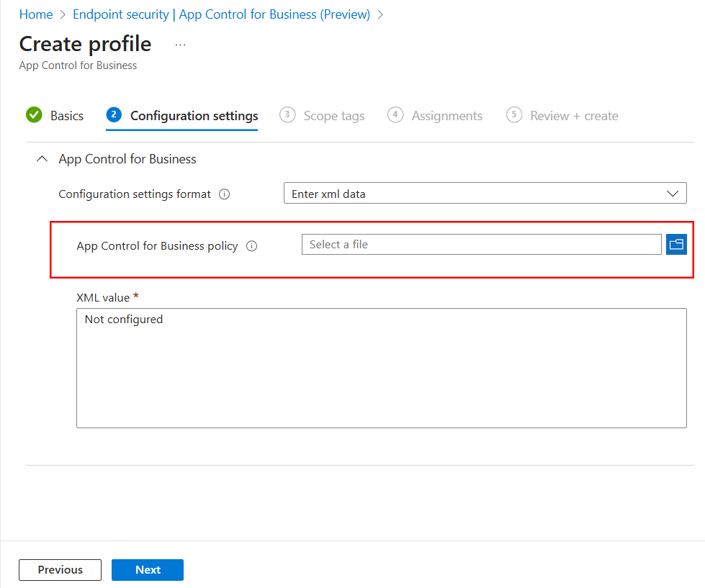Click info icon beside App Control for Business policy

coord(252,246)
